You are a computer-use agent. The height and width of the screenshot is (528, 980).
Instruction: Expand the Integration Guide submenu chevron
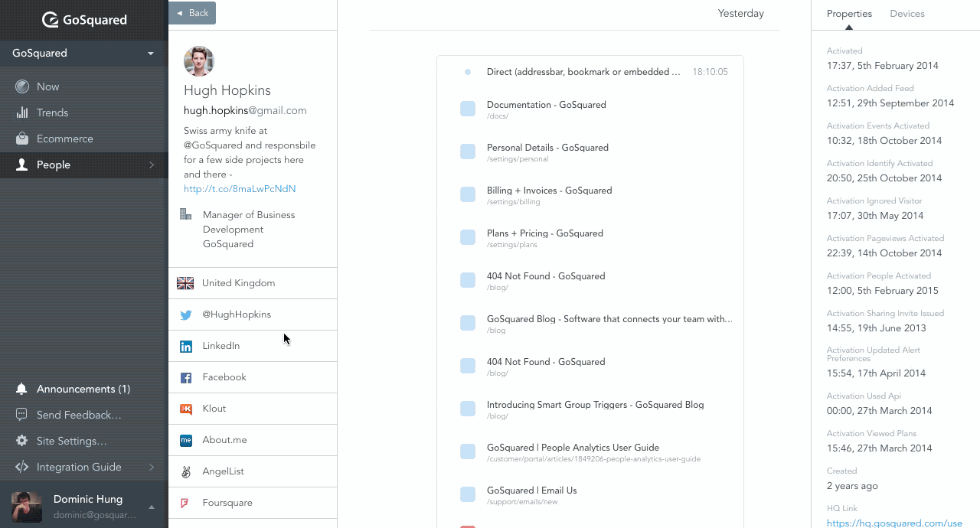152,467
